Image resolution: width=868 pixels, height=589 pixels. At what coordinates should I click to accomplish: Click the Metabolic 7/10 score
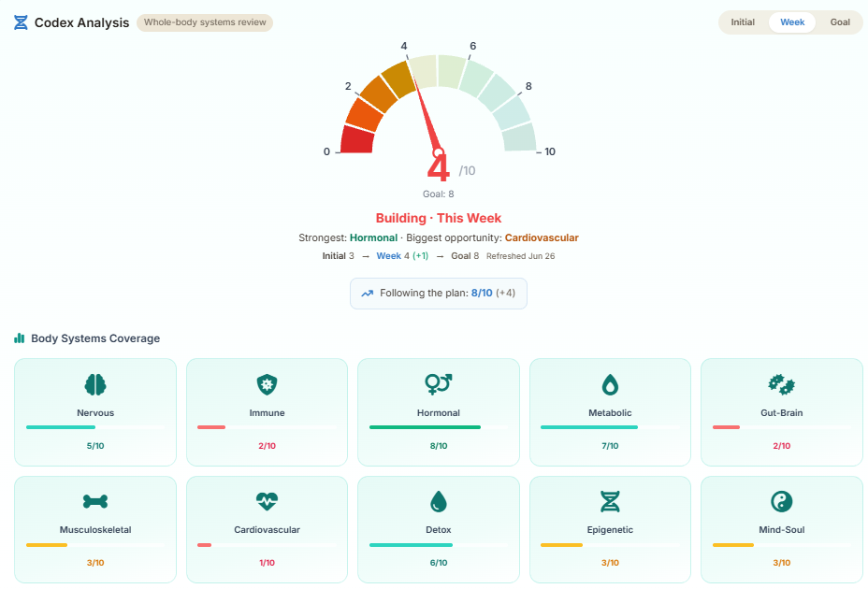click(x=610, y=446)
